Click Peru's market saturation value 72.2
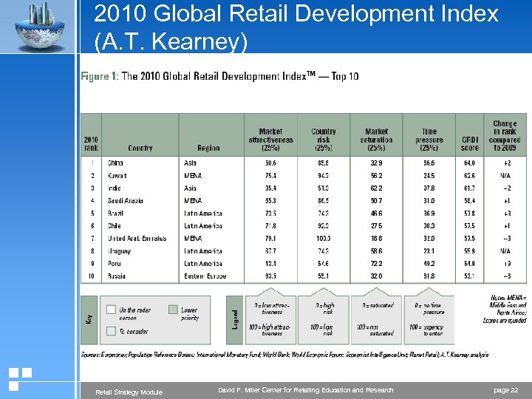532x399 pixels. click(x=376, y=263)
